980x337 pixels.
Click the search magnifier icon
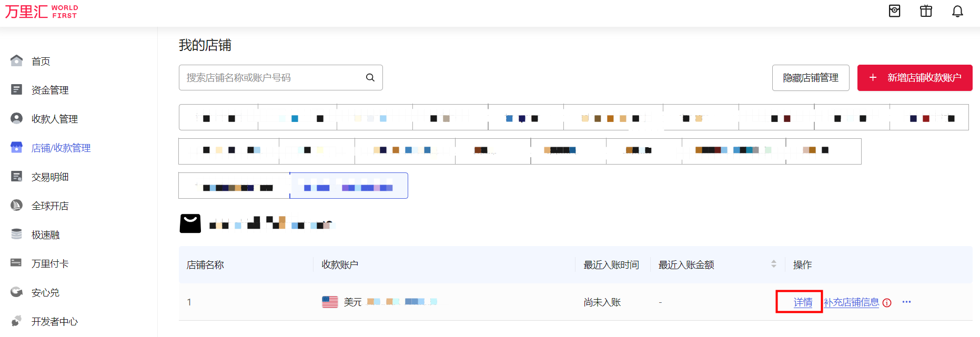point(370,78)
